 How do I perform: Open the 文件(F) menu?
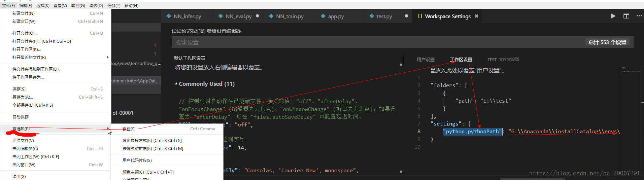8,5
